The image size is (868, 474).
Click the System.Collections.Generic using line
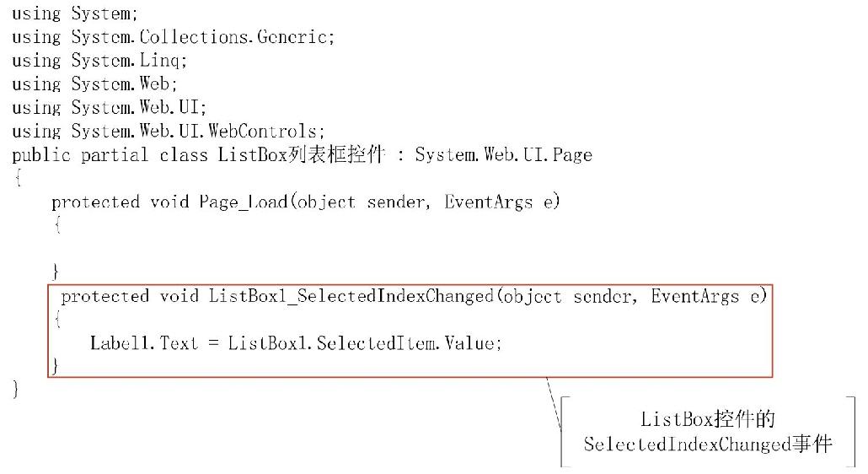(x=174, y=37)
